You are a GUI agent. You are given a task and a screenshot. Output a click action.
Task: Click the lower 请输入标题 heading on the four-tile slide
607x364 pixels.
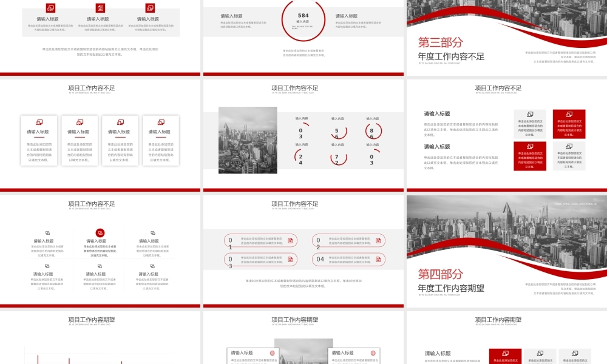pos(436,147)
